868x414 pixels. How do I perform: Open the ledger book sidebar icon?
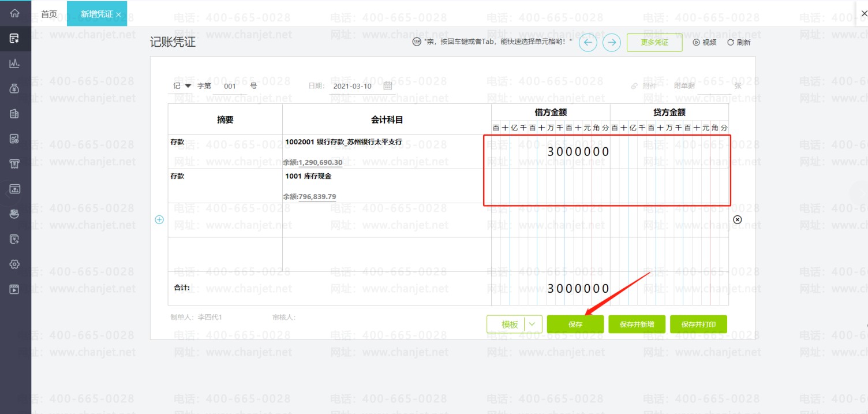click(15, 114)
